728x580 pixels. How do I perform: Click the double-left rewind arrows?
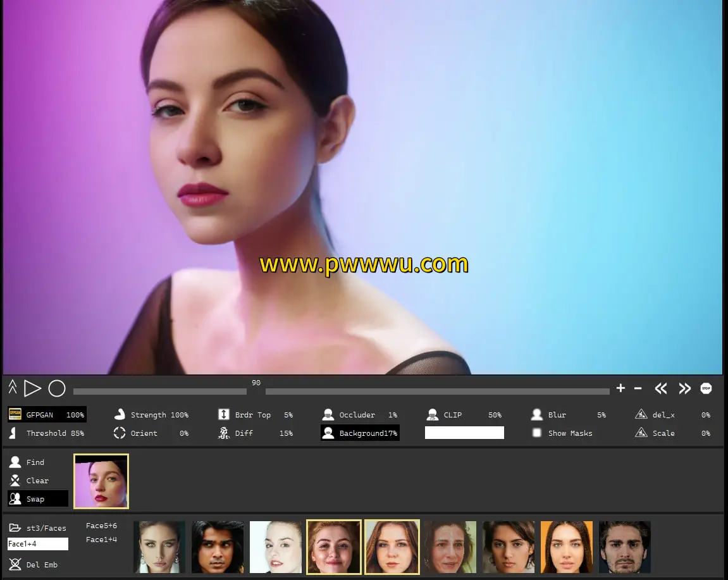coord(661,388)
